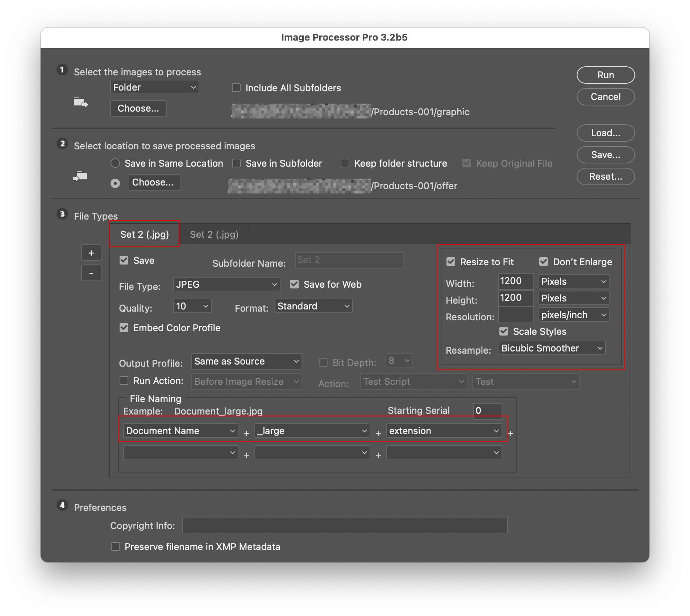Click the Height input field
This screenshot has height=616, width=690.
[516, 298]
